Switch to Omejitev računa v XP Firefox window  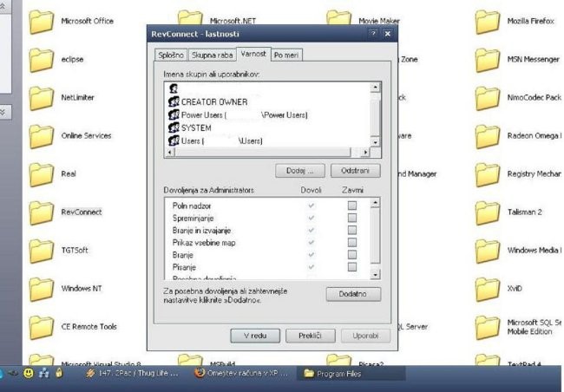click(241, 373)
